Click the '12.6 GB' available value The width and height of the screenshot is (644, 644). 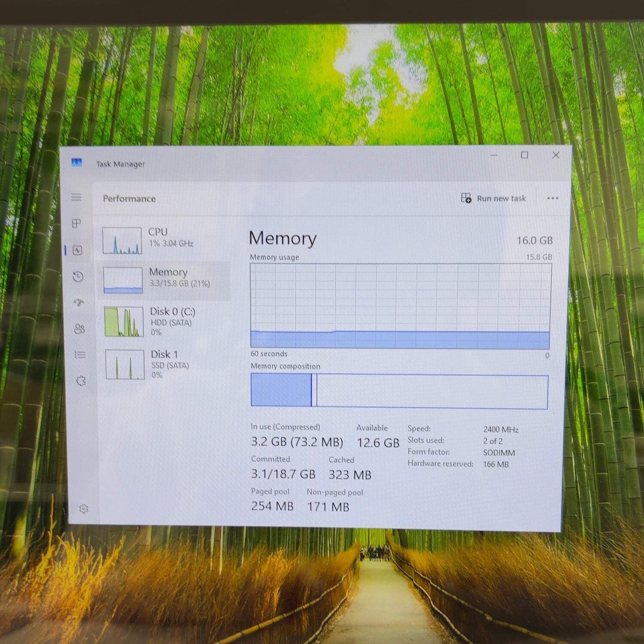click(378, 443)
